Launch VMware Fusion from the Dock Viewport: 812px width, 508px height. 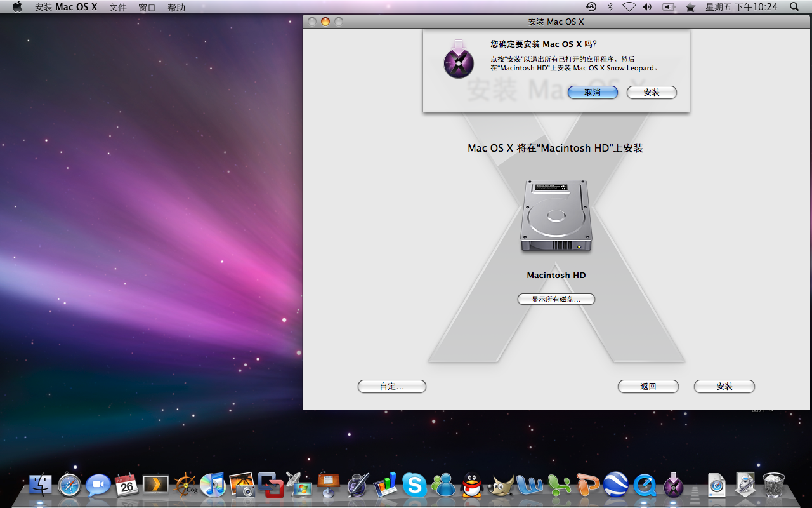[x=271, y=485]
